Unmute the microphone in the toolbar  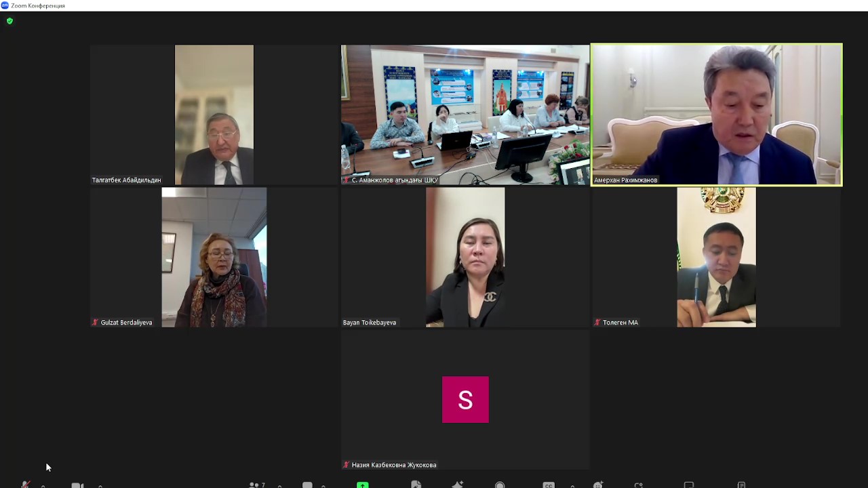point(26,485)
